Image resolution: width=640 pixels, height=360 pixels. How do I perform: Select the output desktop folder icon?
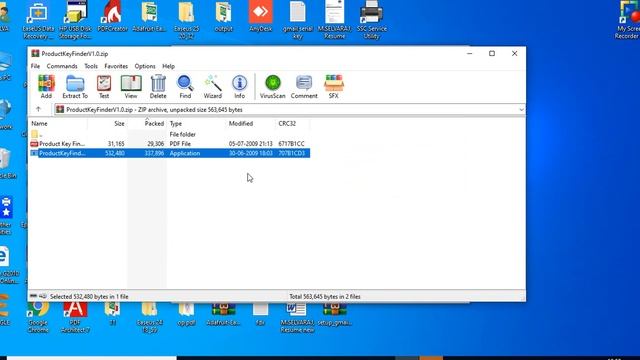(224, 17)
